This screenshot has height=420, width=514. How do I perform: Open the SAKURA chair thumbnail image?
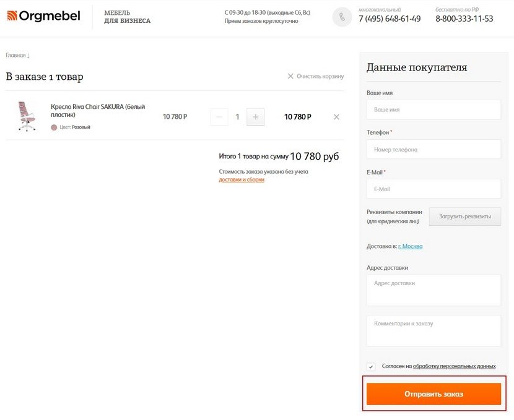click(27, 116)
